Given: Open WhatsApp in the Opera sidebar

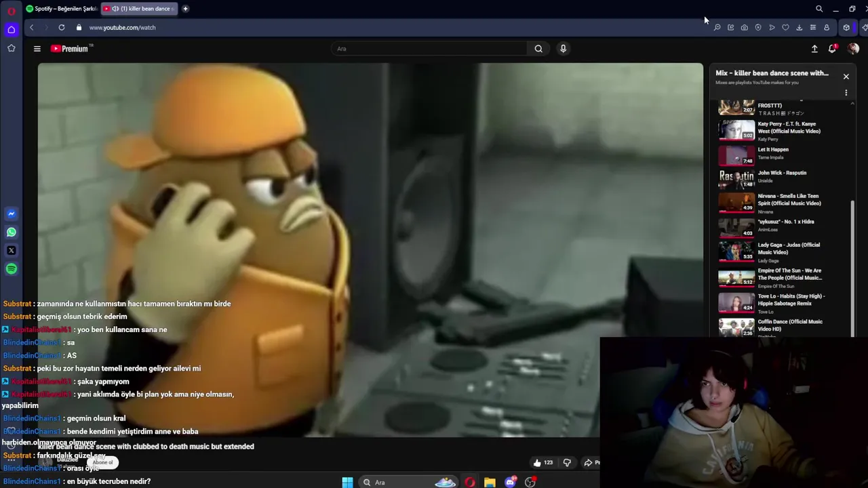Looking at the screenshot, I should click(x=12, y=232).
